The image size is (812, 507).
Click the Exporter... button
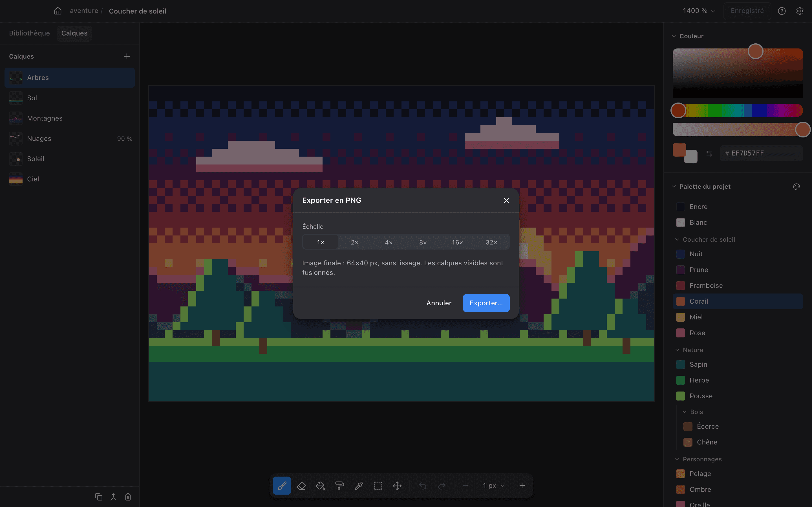[x=486, y=303]
